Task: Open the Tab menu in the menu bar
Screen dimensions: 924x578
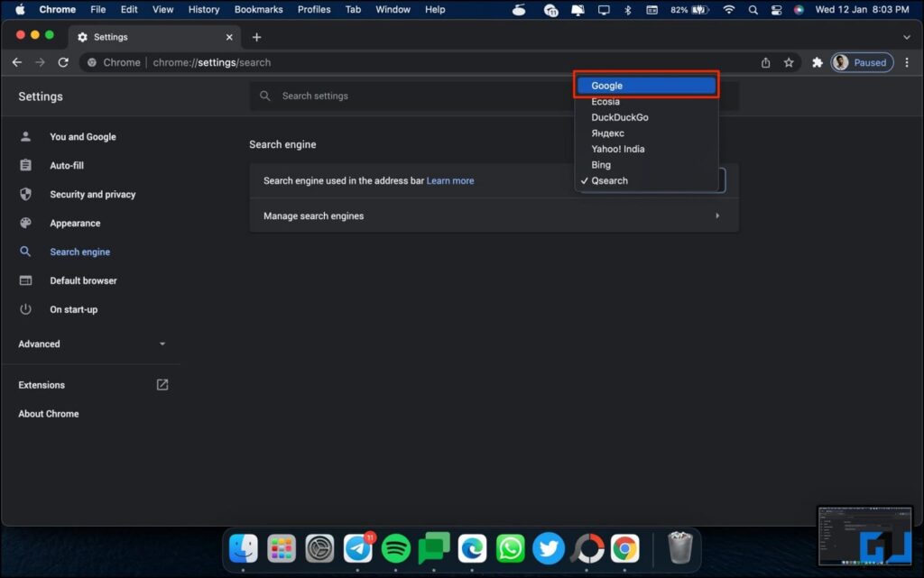Action: click(x=353, y=9)
